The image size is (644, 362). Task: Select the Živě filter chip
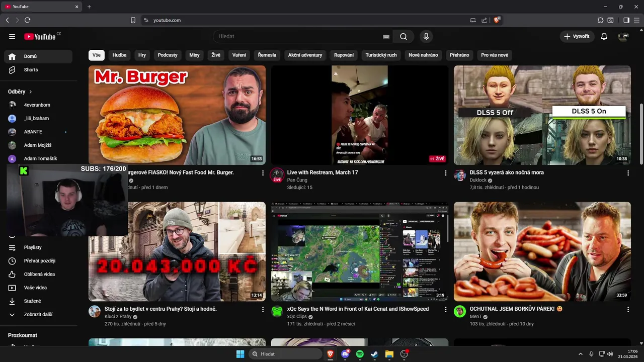click(x=216, y=55)
